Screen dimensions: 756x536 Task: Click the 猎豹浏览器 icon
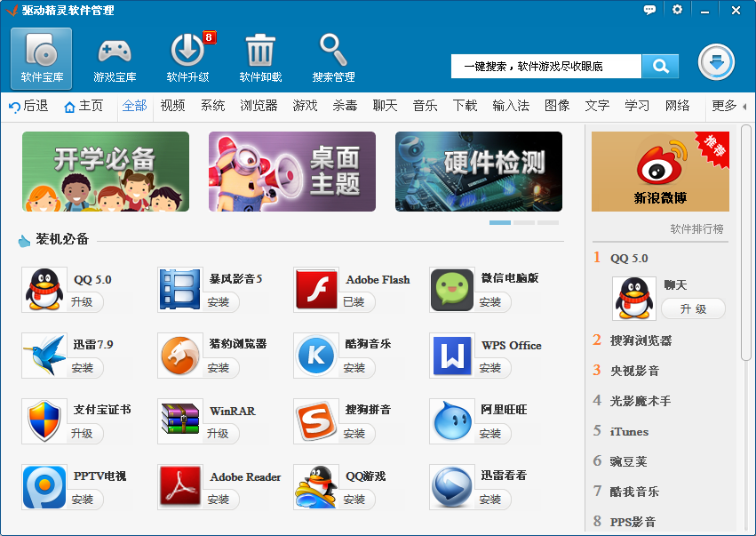point(179,356)
